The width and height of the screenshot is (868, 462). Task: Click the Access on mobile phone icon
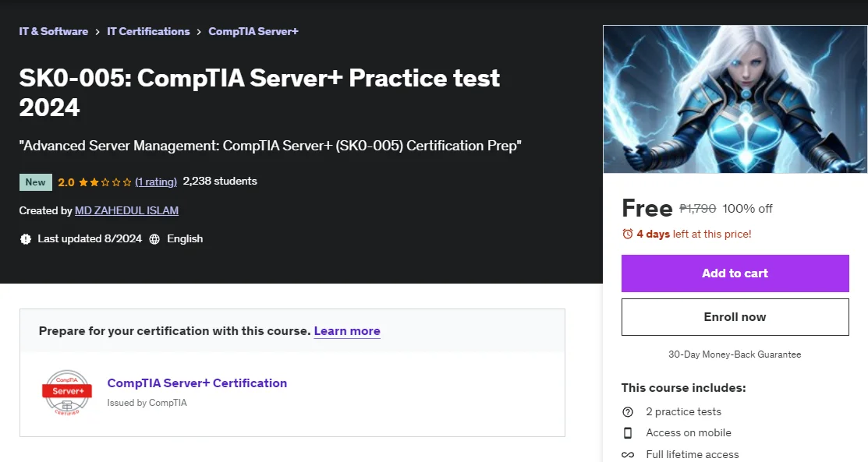(x=628, y=432)
